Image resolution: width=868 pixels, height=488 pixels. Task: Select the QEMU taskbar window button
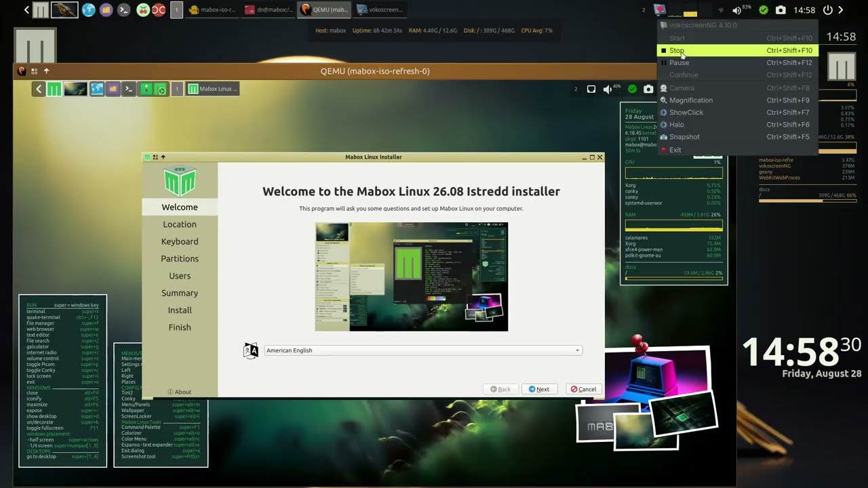tap(324, 10)
